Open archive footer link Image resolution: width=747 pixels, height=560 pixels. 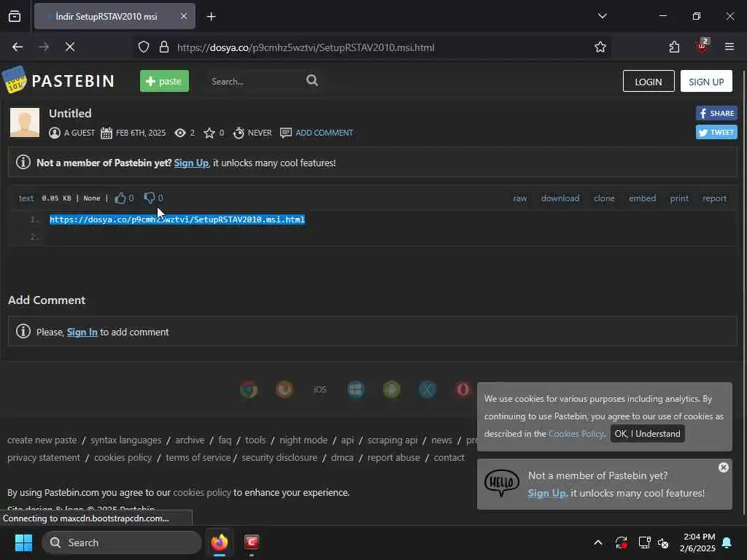point(190,440)
